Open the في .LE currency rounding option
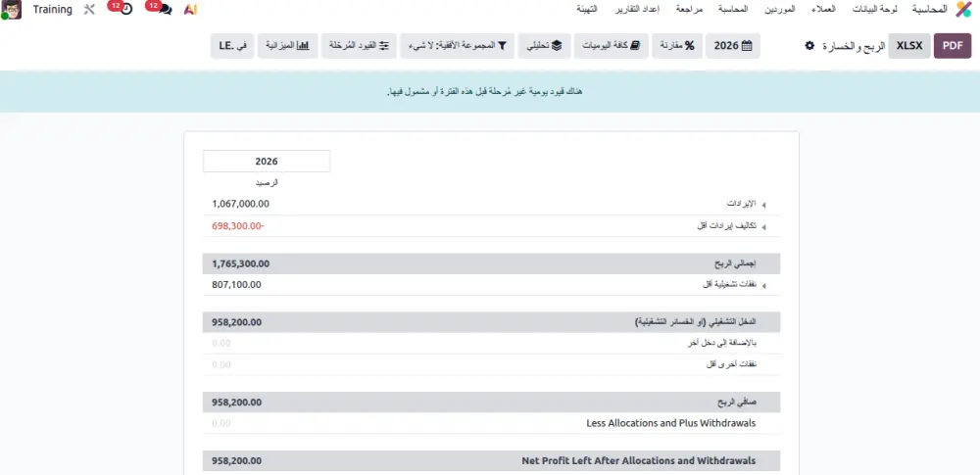Image resolution: width=980 pixels, height=475 pixels. pos(232,46)
